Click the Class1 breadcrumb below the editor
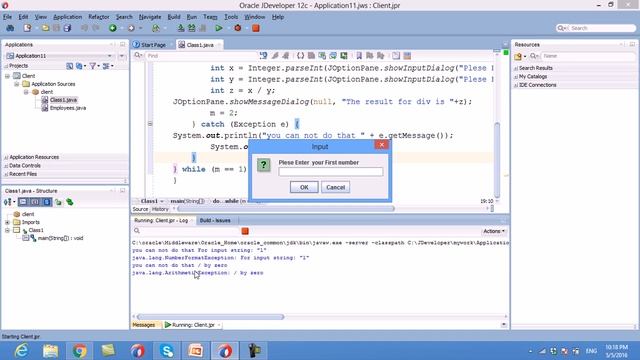The image size is (640, 360). [x=149, y=201]
